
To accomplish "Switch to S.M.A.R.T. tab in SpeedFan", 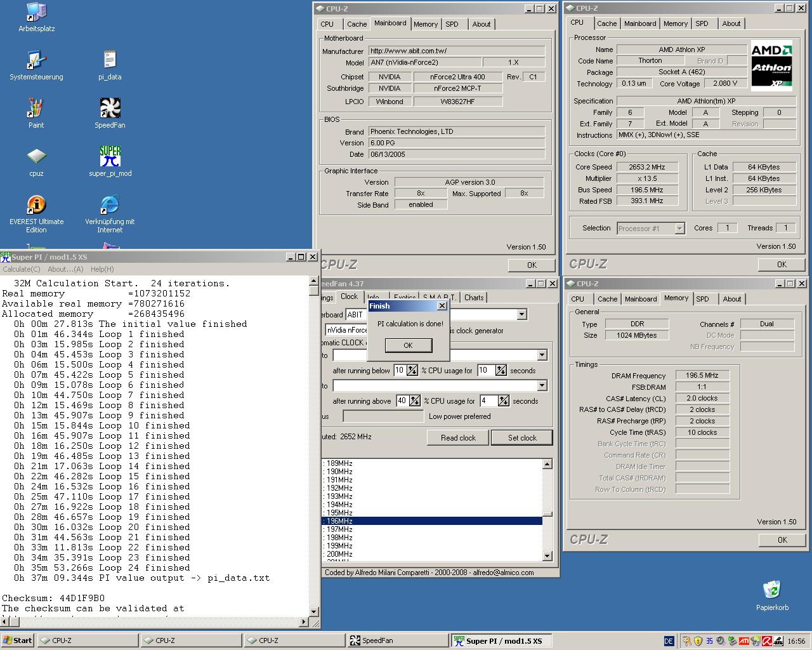I will coord(441,297).
